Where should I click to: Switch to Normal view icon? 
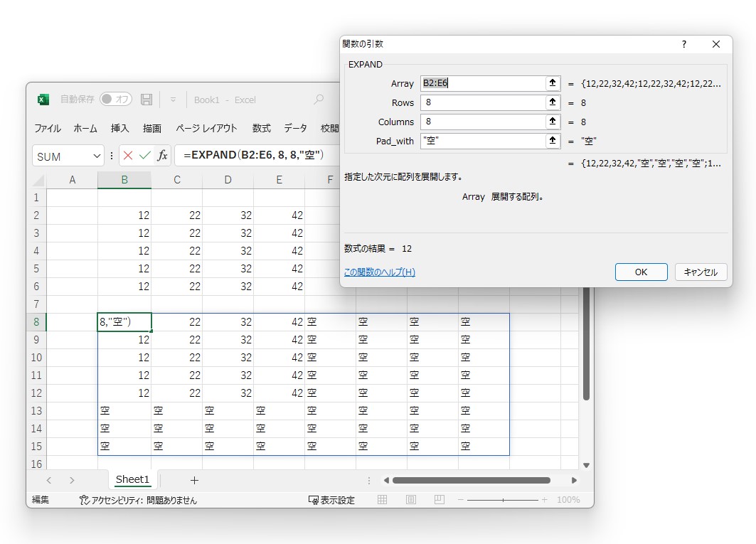(x=383, y=500)
